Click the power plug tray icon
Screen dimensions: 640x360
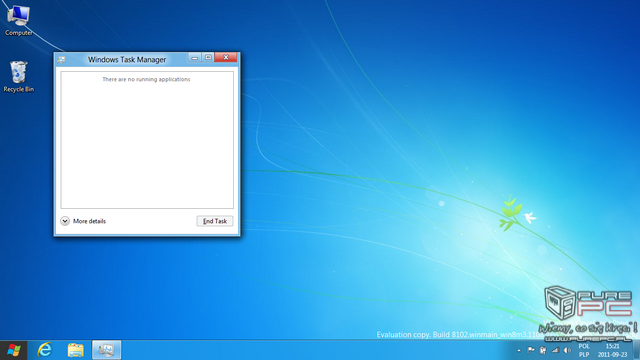tap(543, 350)
